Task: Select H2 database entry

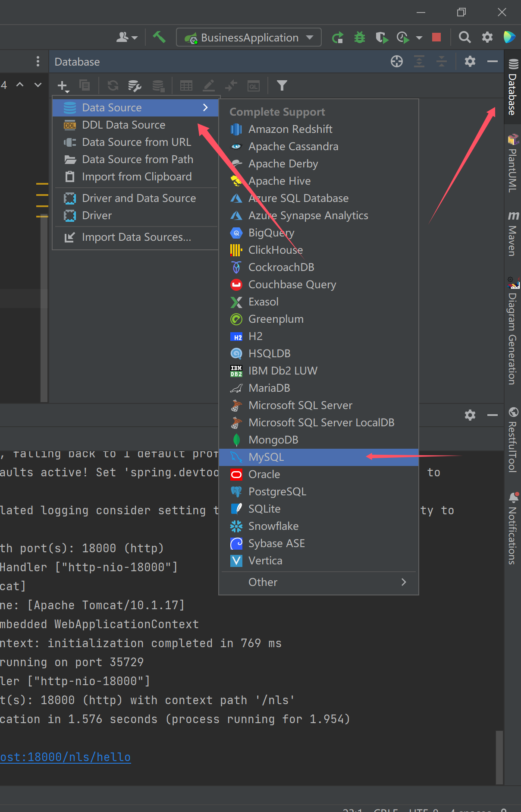Action: point(319,336)
